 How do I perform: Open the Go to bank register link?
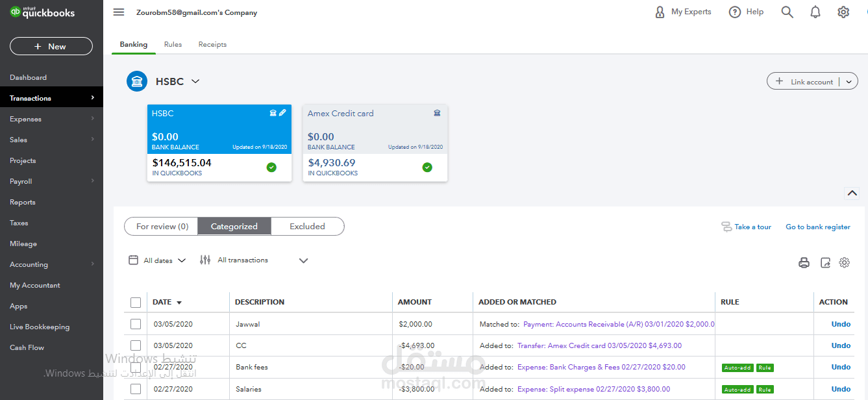(x=818, y=227)
